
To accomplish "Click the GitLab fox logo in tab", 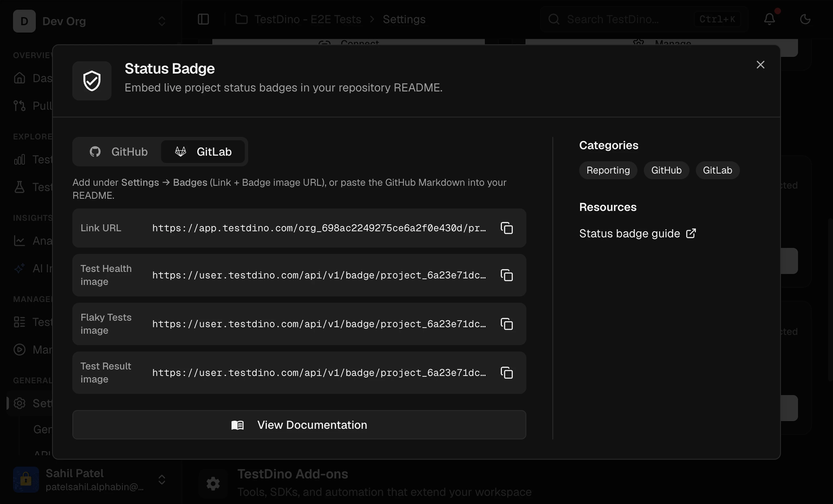I will [x=181, y=151].
